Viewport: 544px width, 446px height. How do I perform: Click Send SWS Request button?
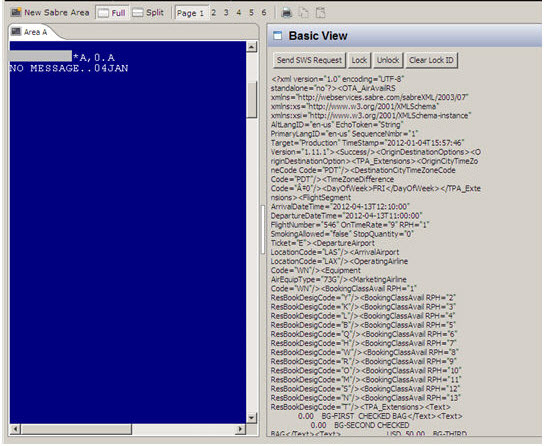pos(309,60)
